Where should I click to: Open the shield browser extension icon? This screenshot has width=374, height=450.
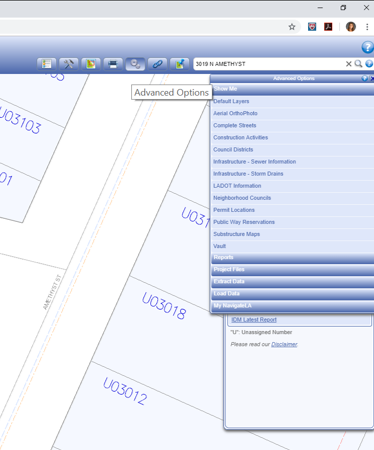(312, 27)
